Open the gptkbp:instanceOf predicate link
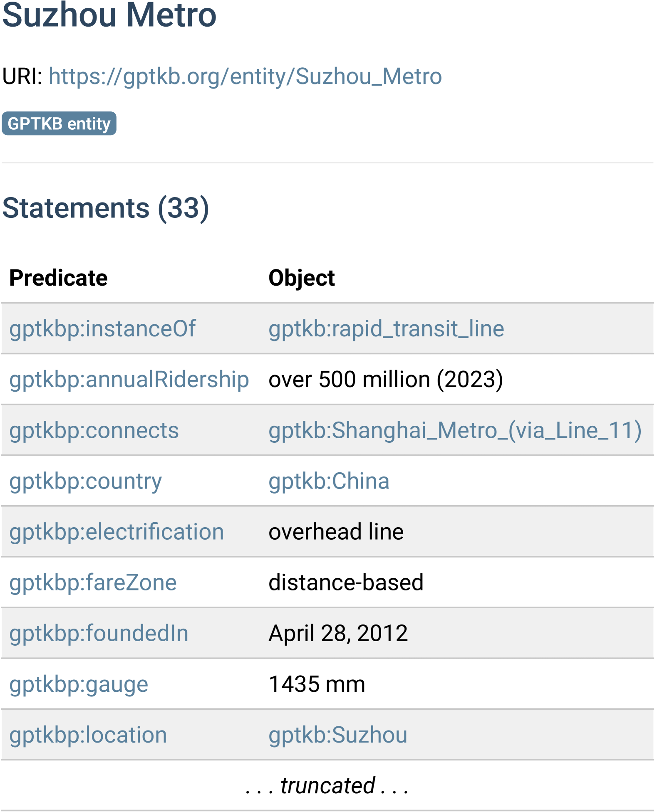 (x=102, y=329)
